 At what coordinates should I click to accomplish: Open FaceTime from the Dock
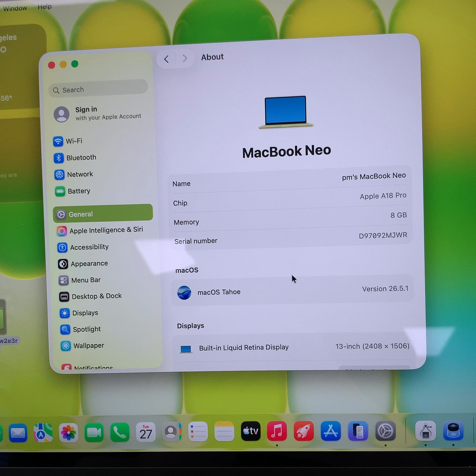tap(94, 432)
